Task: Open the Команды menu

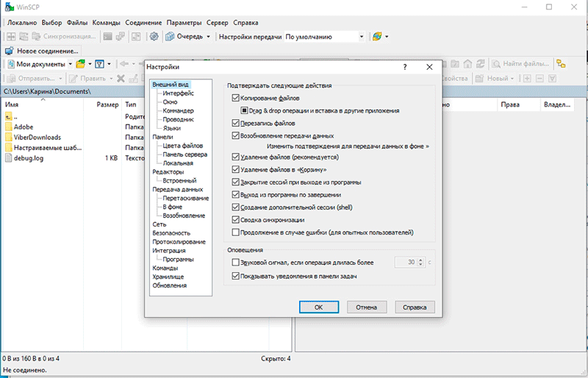Action: 107,23
